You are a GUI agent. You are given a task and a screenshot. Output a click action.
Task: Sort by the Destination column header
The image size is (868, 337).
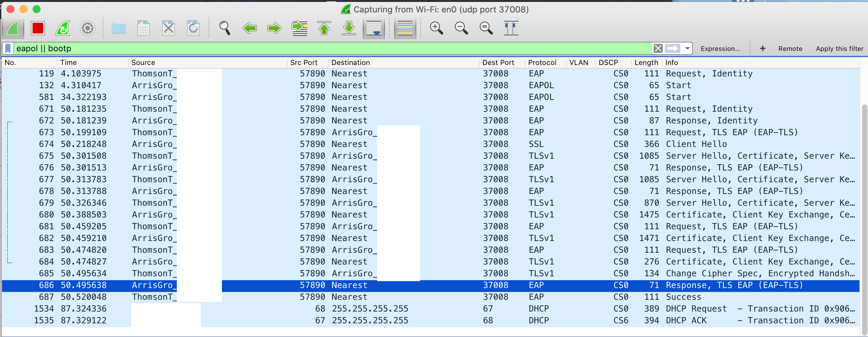click(x=404, y=63)
